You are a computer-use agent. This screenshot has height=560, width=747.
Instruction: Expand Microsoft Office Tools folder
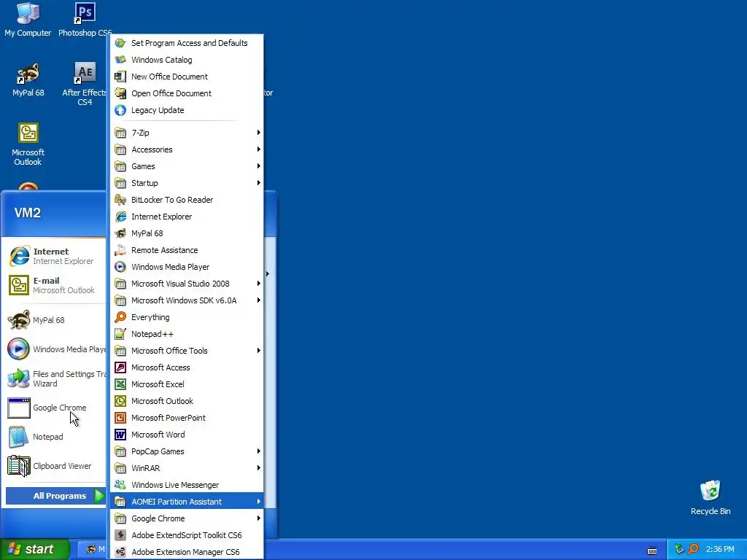pos(187,351)
